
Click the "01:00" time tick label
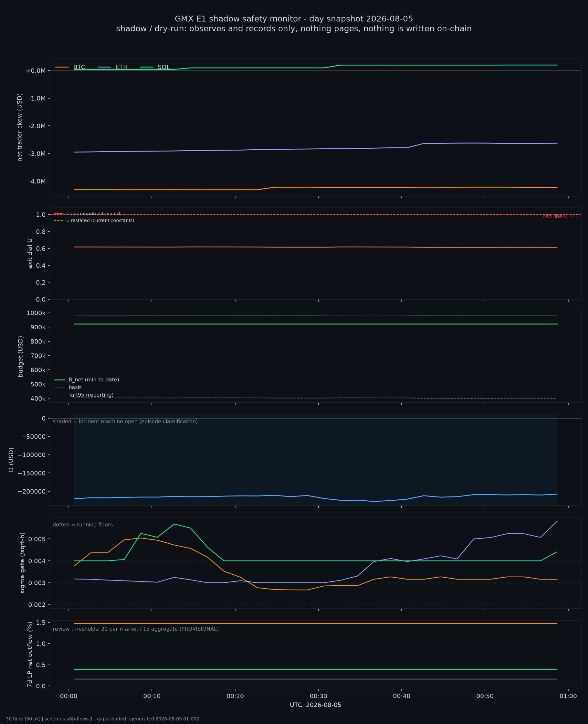[568, 697]
